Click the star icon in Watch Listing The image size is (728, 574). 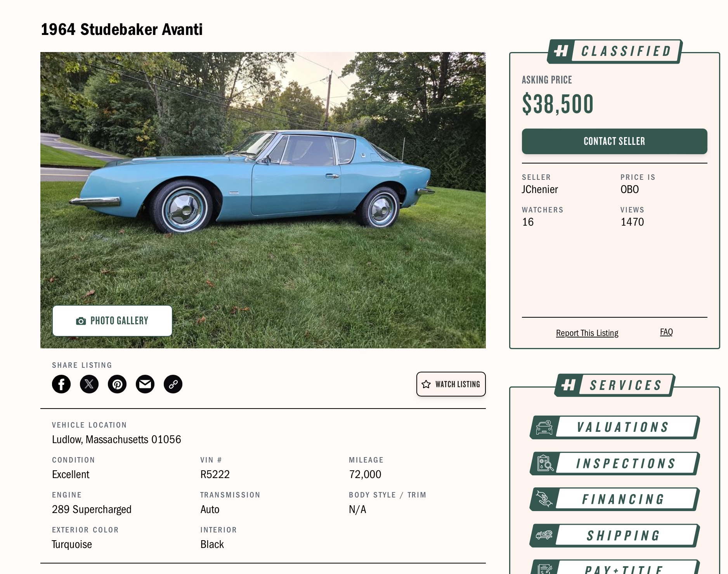point(426,384)
